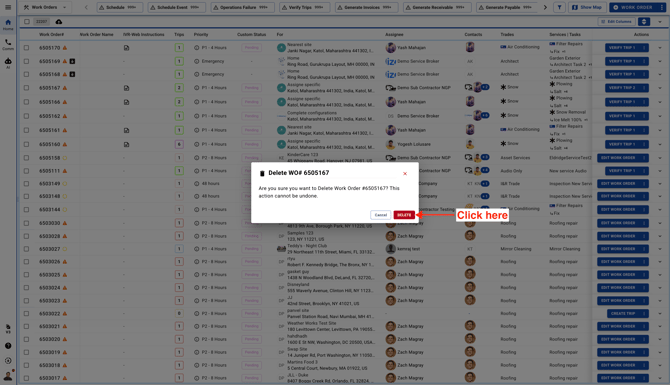The image size is (670, 385).
Task: Expand row details for work order 6505170
Action: pyautogui.click(x=660, y=48)
